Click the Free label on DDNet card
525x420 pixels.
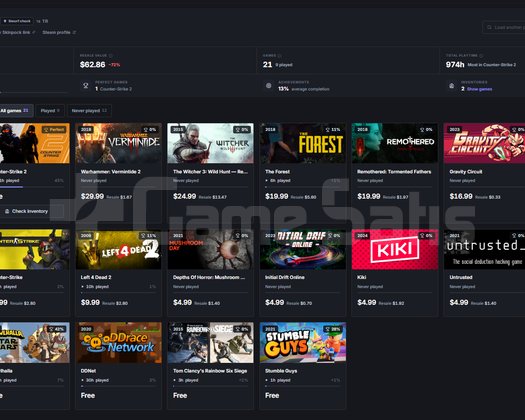88,396
